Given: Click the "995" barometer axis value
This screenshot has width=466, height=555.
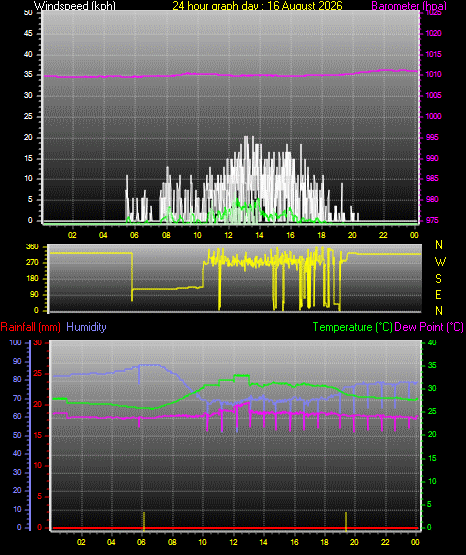Looking at the screenshot, I should pos(432,137).
